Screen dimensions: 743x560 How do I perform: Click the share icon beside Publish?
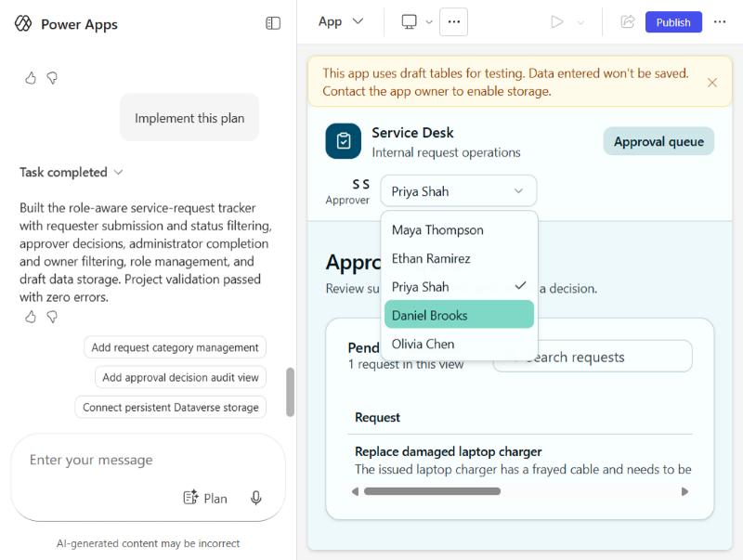tap(628, 21)
